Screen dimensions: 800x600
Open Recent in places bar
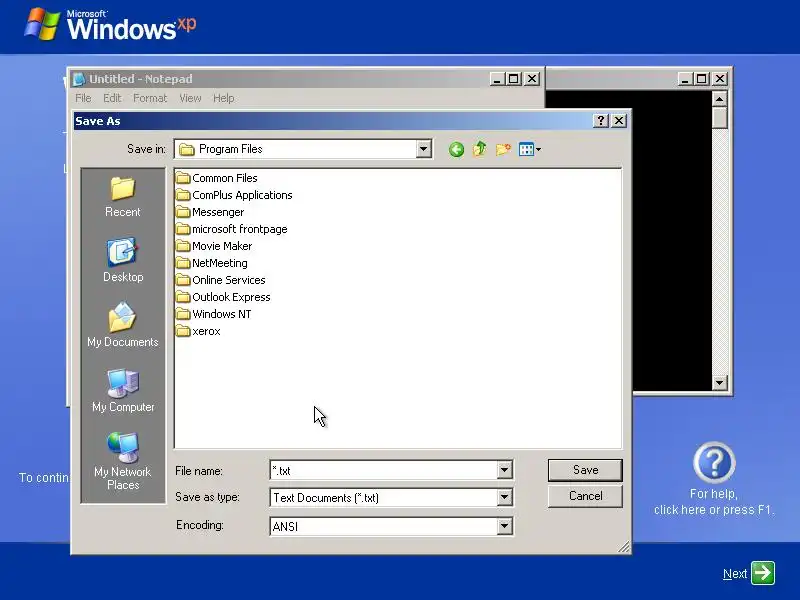(122, 197)
